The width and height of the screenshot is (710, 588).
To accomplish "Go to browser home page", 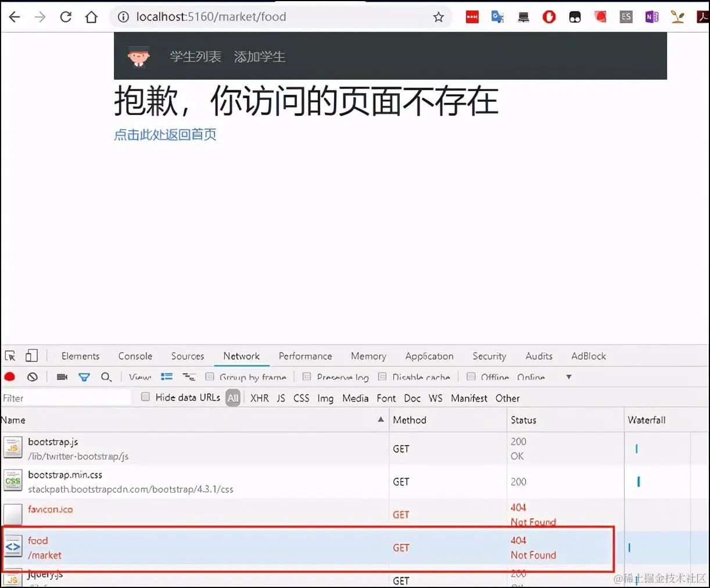I will pos(91,17).
